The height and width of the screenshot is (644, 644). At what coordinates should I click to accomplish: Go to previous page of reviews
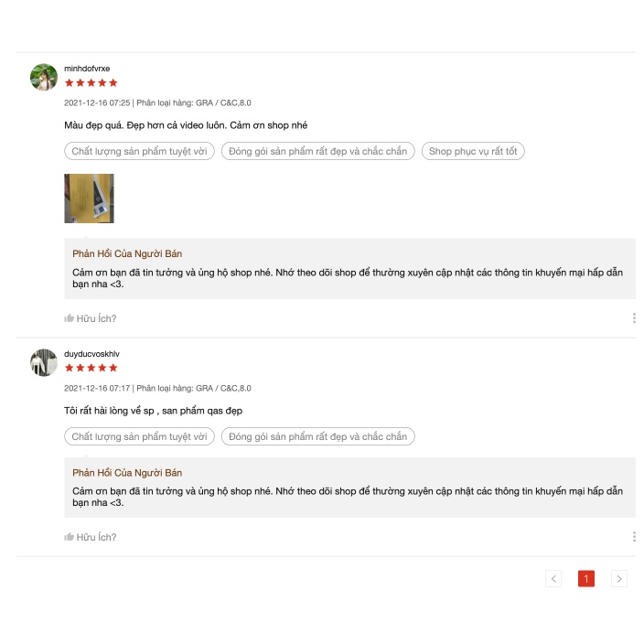[x=553, y=578]
